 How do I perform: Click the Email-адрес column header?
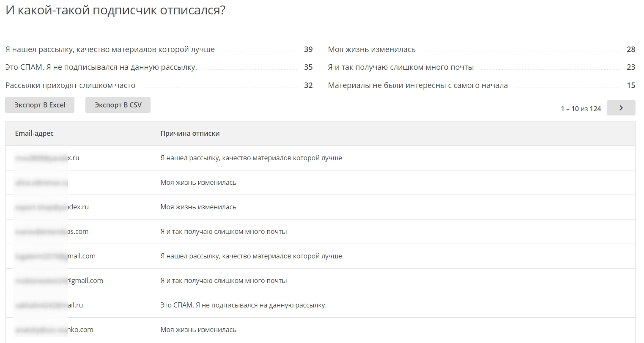(x=34, y=133)
